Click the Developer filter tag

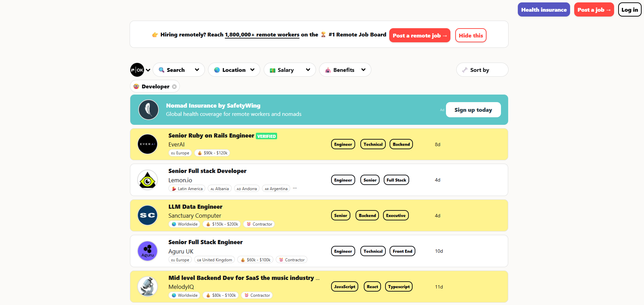point(155,86)
